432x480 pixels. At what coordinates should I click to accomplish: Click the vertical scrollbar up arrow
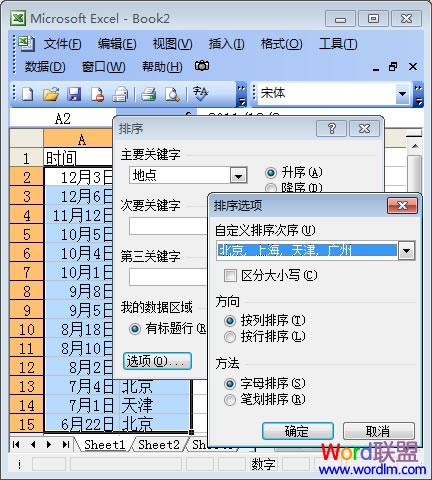click(415, 146)
